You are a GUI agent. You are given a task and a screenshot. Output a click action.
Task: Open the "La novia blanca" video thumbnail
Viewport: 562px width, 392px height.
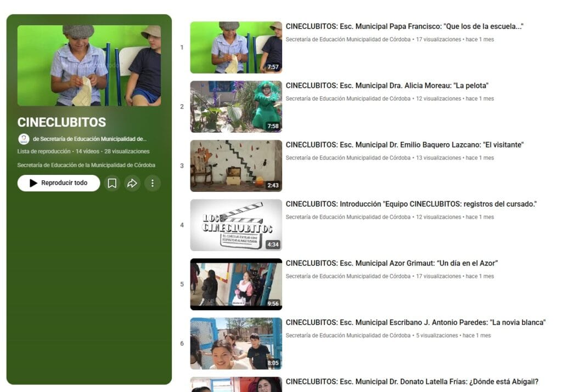(236, 344)
